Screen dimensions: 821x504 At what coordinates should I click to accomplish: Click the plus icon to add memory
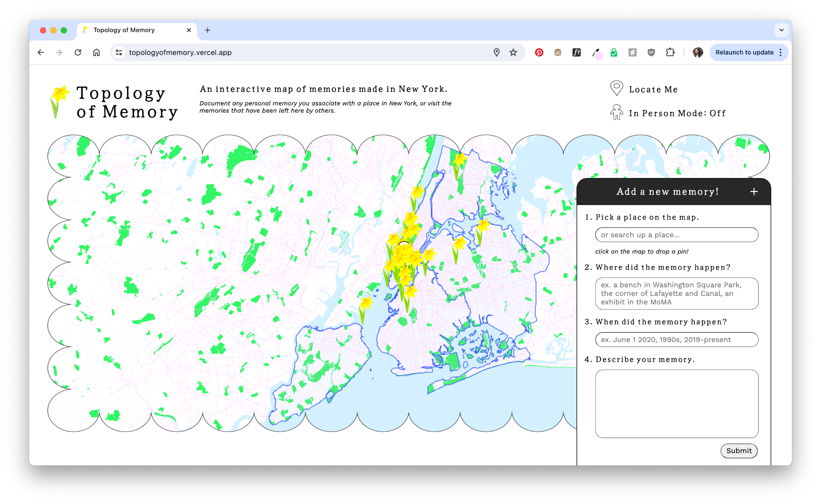(754, 191)
